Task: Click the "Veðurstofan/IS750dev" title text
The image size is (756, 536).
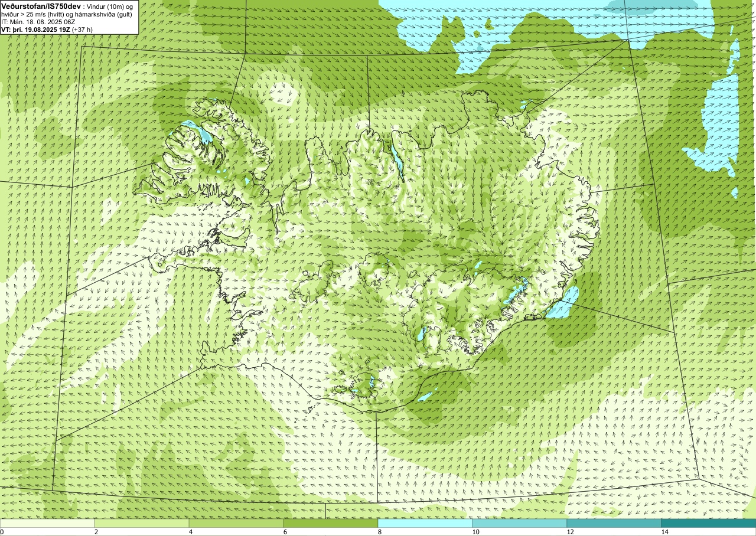Action: (41, 6)
